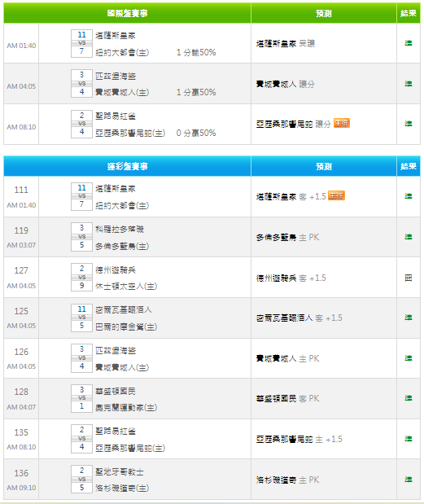424x504 pixels.
Task: Click the 準 mark beside 堪薩斯皇家 受讓
Action: 409,43
